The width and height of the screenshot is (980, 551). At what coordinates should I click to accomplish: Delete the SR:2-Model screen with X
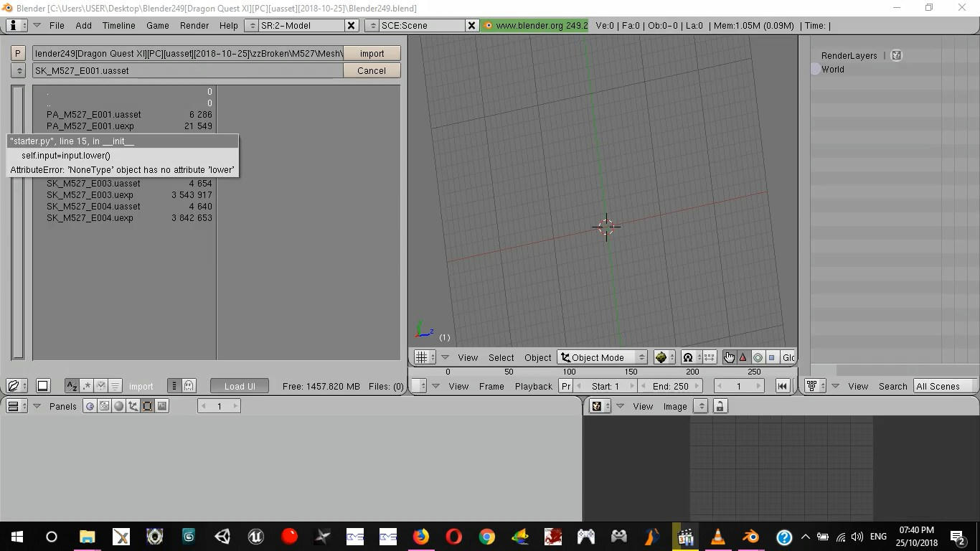pos(351,25)
